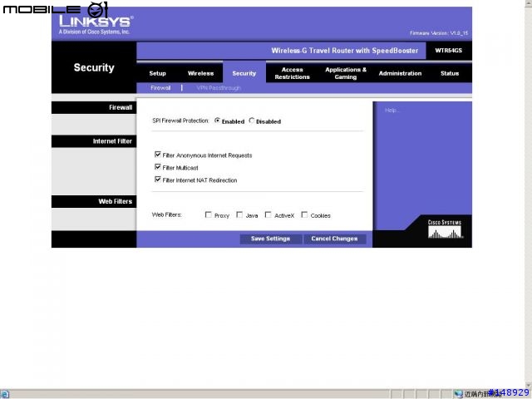Open the Help link
Image resolution: width=532 pixels, height=399 pixels.
[392, 111]
